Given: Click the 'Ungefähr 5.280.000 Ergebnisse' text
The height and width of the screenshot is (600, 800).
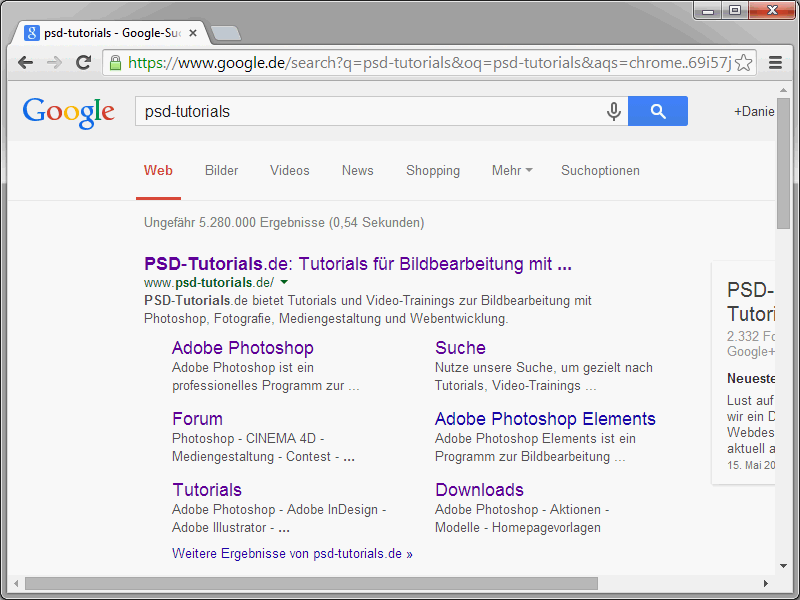Looking at the screenshot, I should 234,222.
